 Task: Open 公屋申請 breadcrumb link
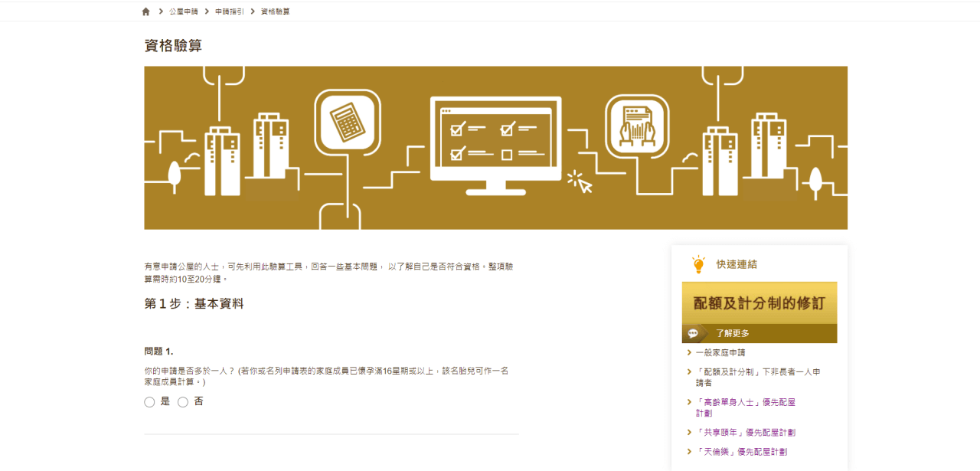click(184, 11)
